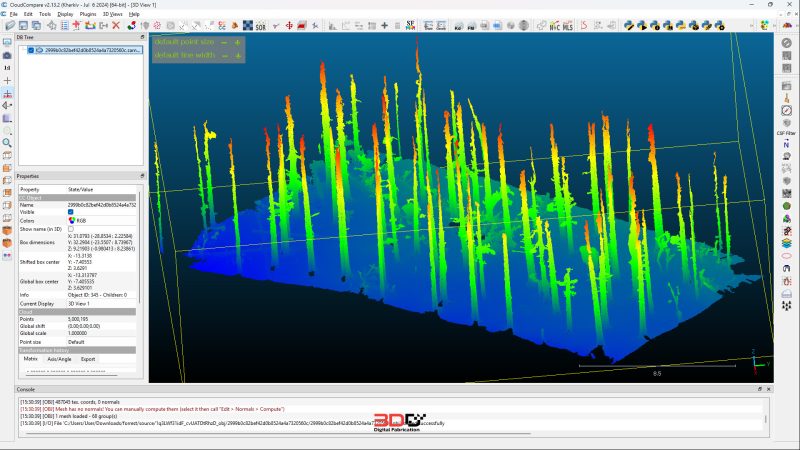The height and width of the screenshot is (450, 800).
Task: Toggle the Visible checkbox in Properties
Action: [71, 212]
